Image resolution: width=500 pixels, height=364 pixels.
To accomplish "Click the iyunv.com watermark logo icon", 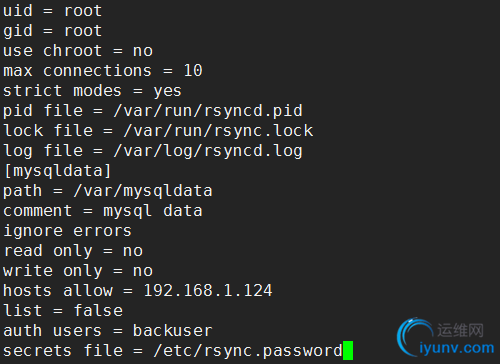I will click(x=411, y=337).
